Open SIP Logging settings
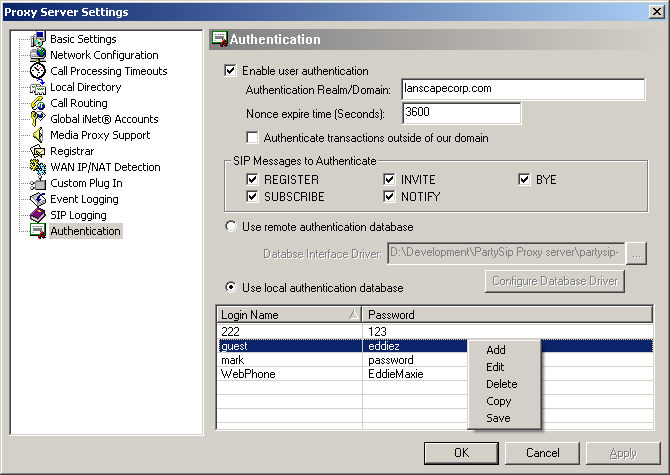The image size is (670, 475). coord(78,215)
